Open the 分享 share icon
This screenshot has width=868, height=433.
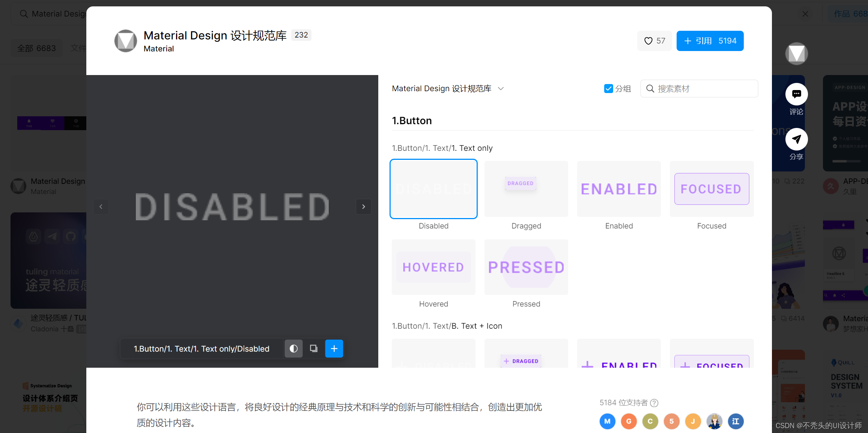796,139
